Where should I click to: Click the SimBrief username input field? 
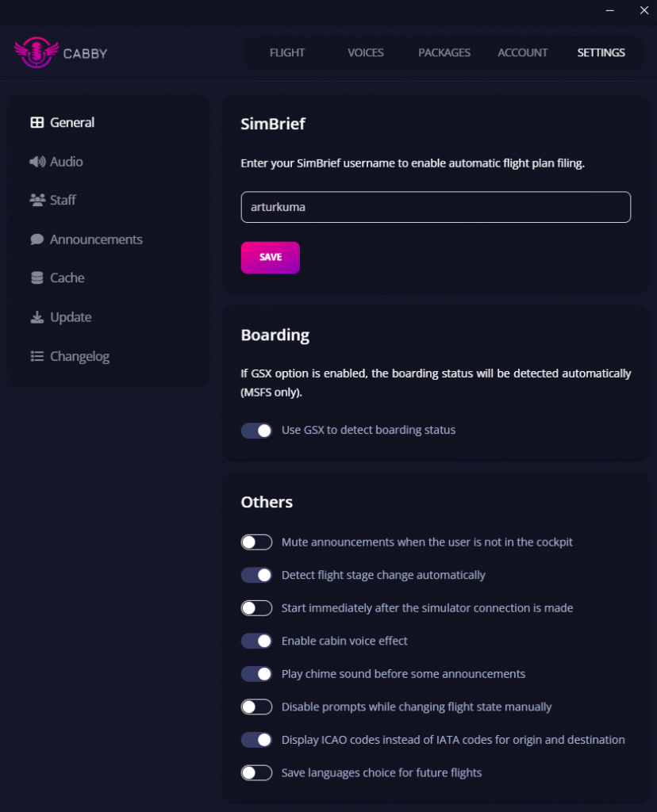point(436,207)
